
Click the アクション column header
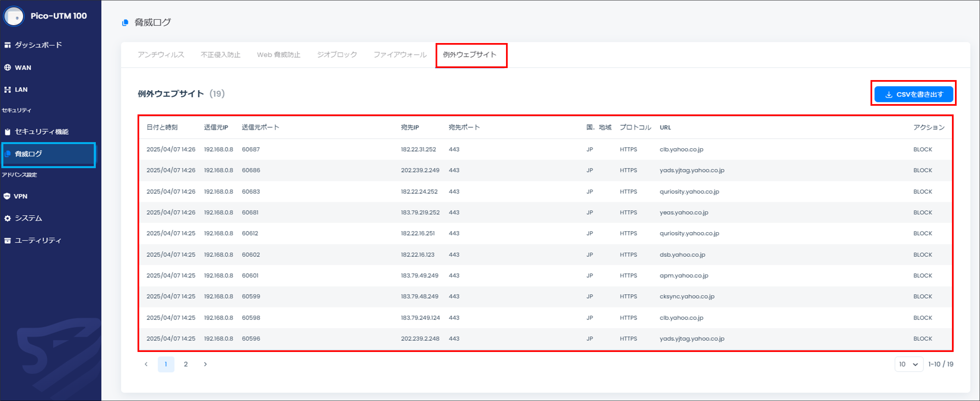pos(929,127)
